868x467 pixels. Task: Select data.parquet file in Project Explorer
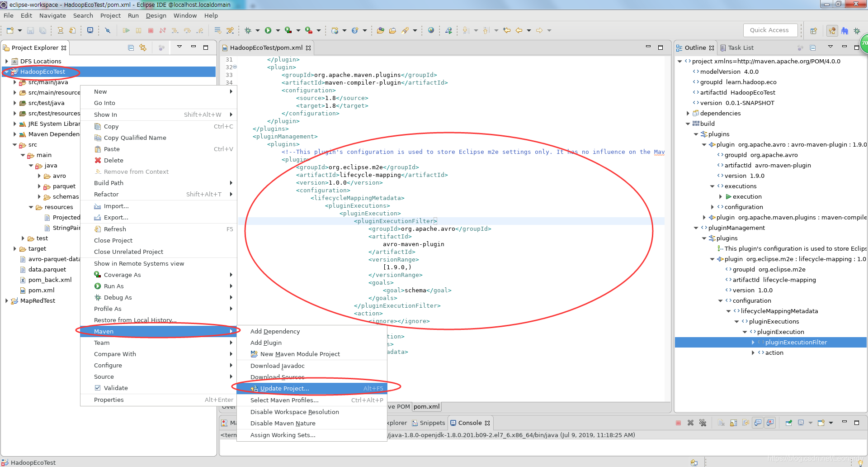[x=47, y=269]
